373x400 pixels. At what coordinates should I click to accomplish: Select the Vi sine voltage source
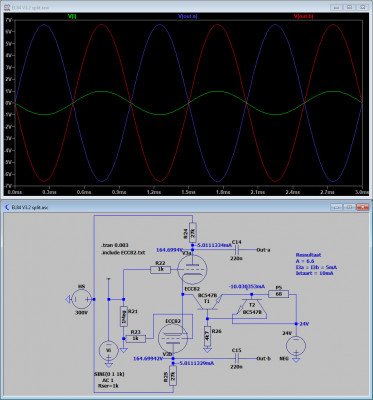[108, 350]
